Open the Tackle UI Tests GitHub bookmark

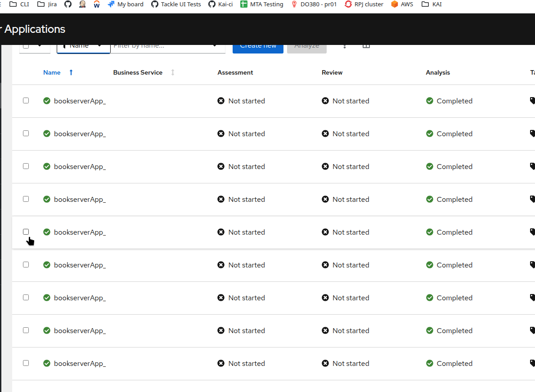176,4
